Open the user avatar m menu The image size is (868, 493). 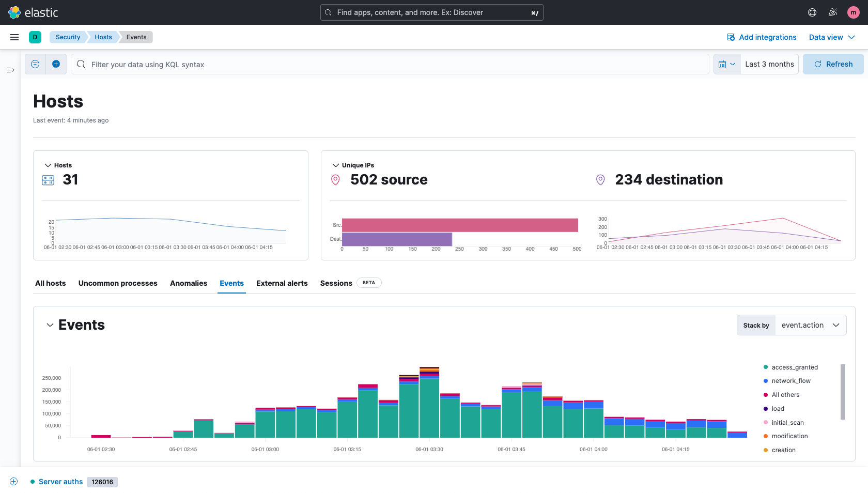854,12
